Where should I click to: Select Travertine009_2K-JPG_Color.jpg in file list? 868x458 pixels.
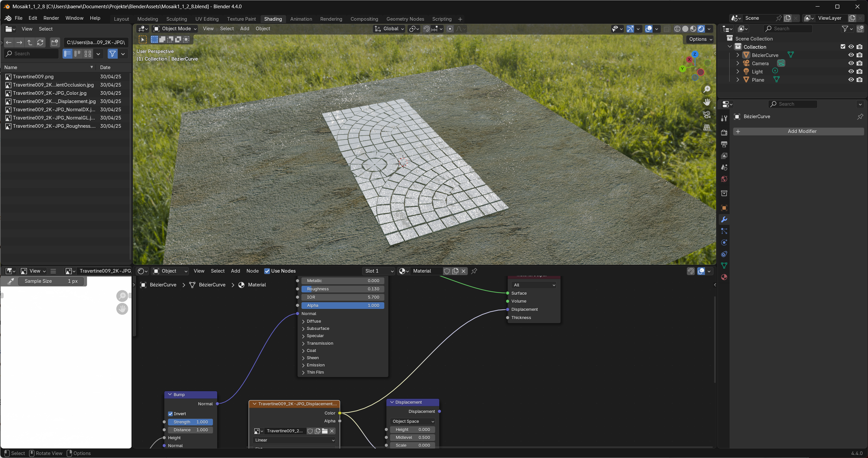click(x=50, y=93)
